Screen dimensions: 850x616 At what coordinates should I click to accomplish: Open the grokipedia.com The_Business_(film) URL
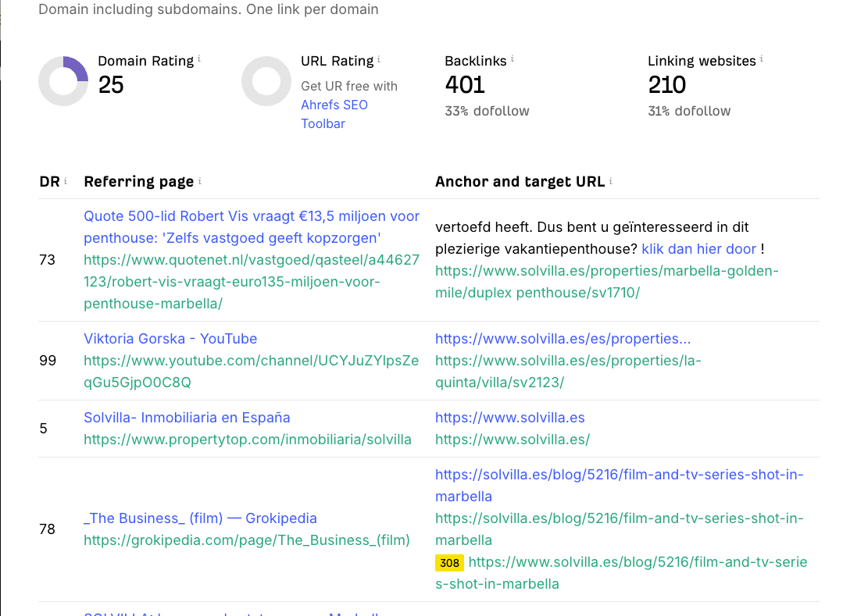pyautogui.click(x=247, y=540)
